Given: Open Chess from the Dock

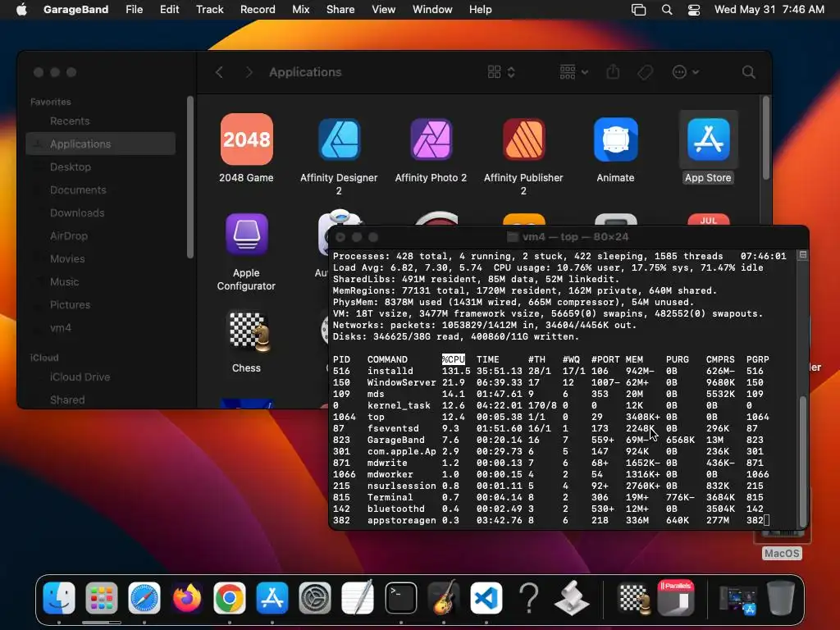Looking at the screenshot, I should tap(634, 598).
